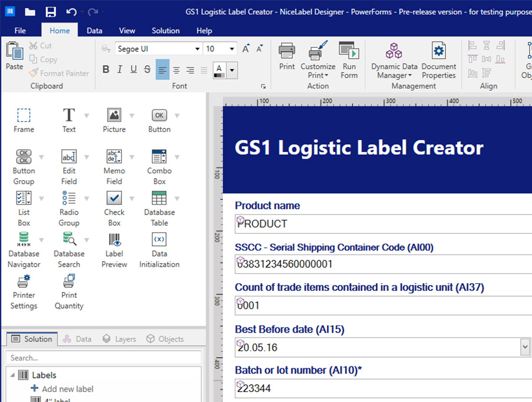Select the Button Group tool
532x402 pixels.
[x=24, y=167]
